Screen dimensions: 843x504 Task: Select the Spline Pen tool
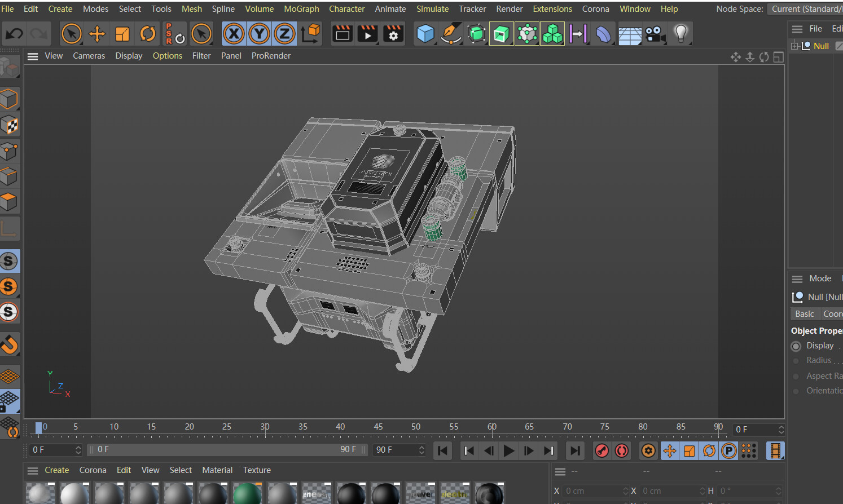[450, 34]
